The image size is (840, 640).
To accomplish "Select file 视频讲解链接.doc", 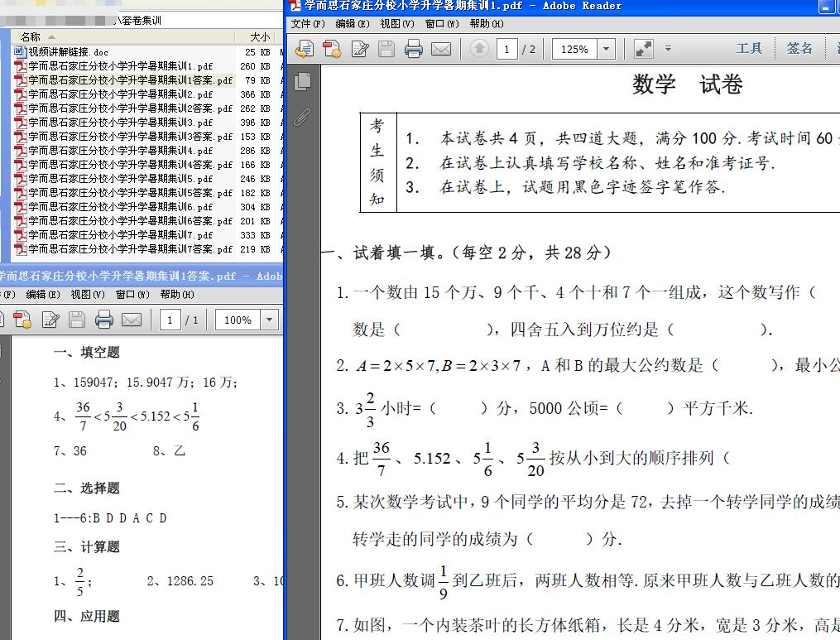I will [68, 52].
